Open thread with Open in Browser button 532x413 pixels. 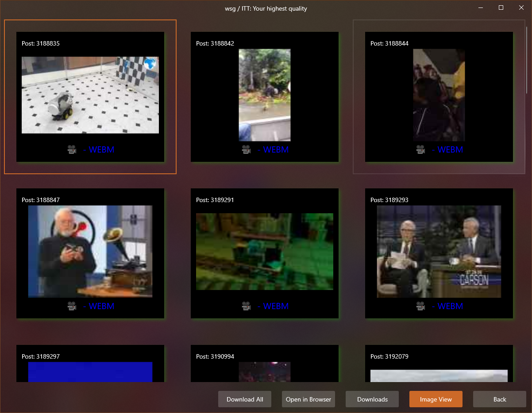tap(308, 399)
